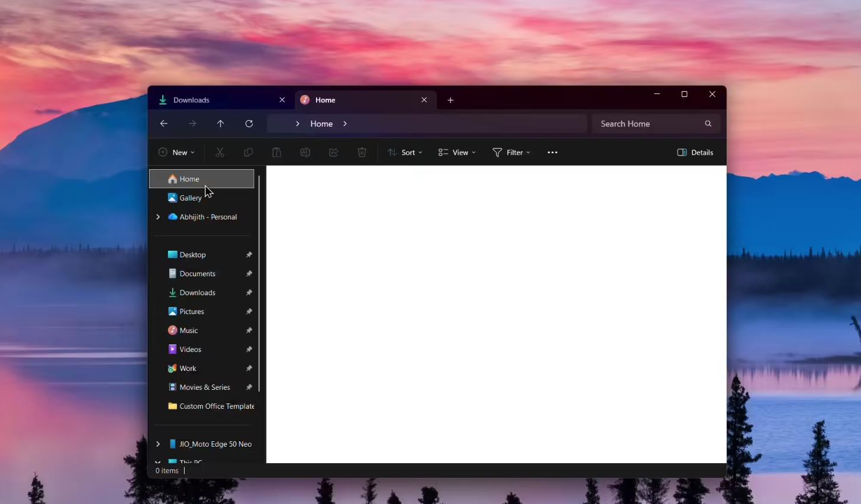Unpin the Downloads folder from Quick access

[249, 292]
